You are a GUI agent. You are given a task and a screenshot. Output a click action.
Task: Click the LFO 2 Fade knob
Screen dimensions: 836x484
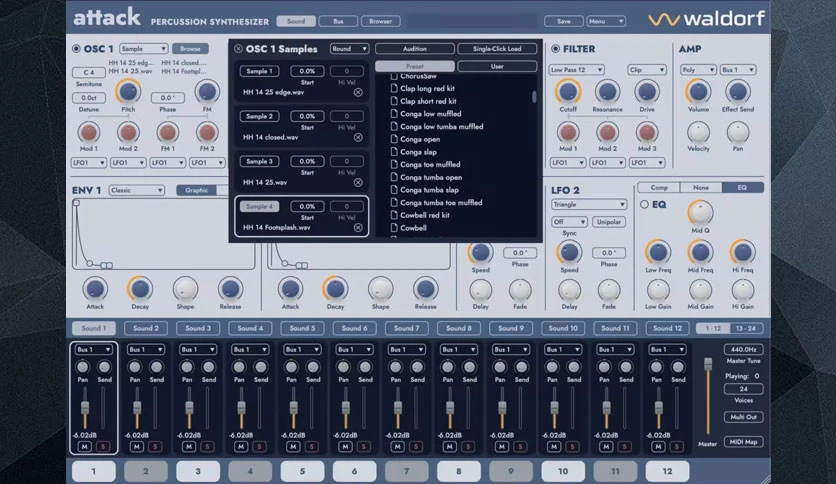tap(608, 291)
